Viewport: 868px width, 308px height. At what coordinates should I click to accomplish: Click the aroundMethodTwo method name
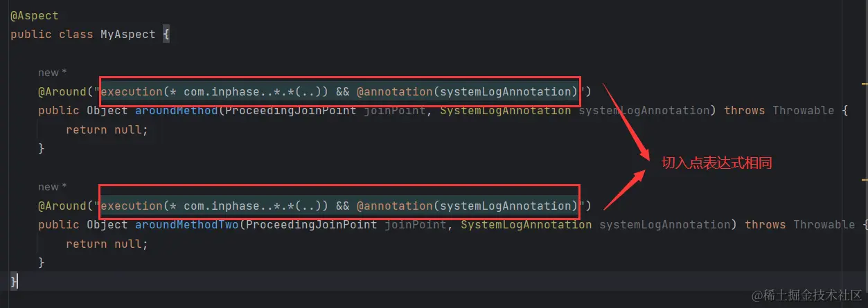[186, 225]
